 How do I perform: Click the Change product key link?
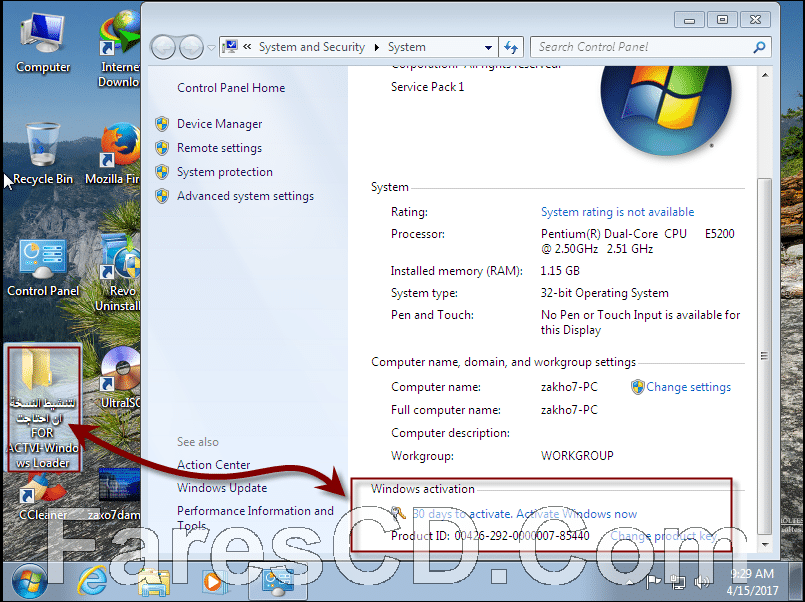point(663,536)
